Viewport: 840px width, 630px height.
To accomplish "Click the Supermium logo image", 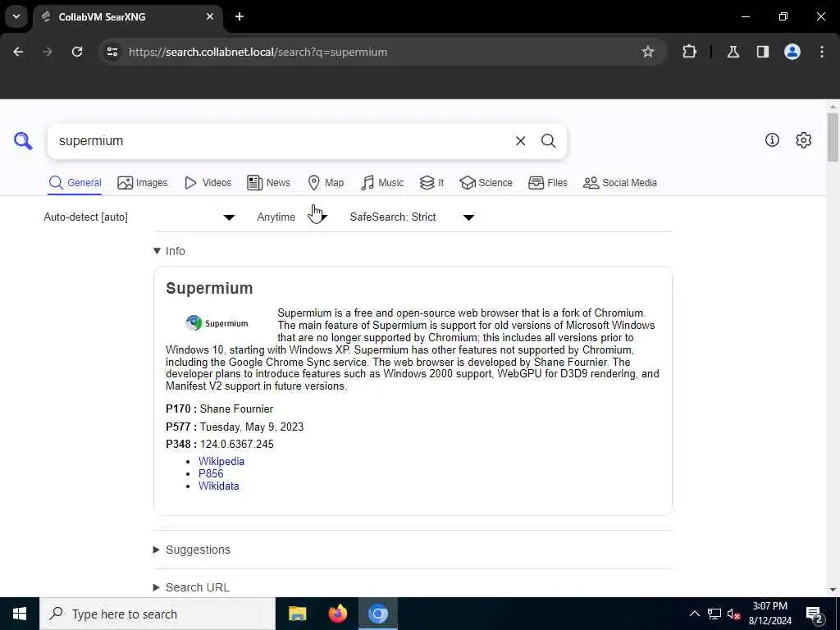I will [x=217, y=323].
